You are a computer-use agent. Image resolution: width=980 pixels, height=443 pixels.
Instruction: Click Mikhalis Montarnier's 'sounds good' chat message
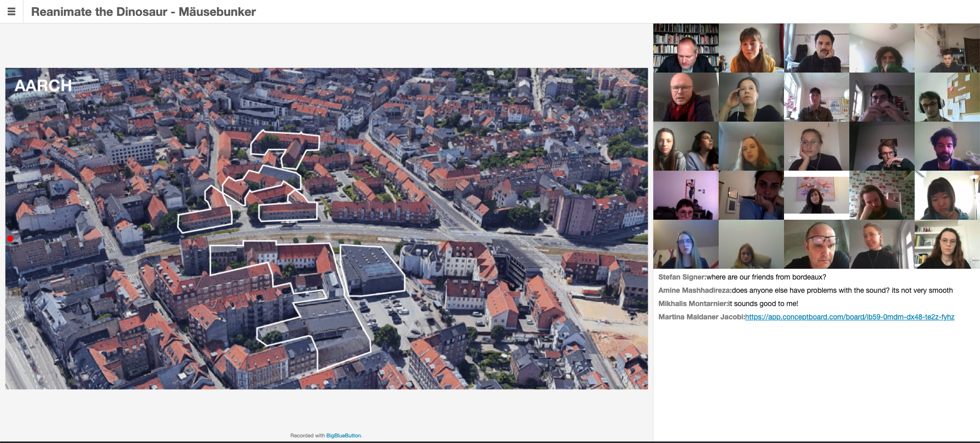coord(763,304)
